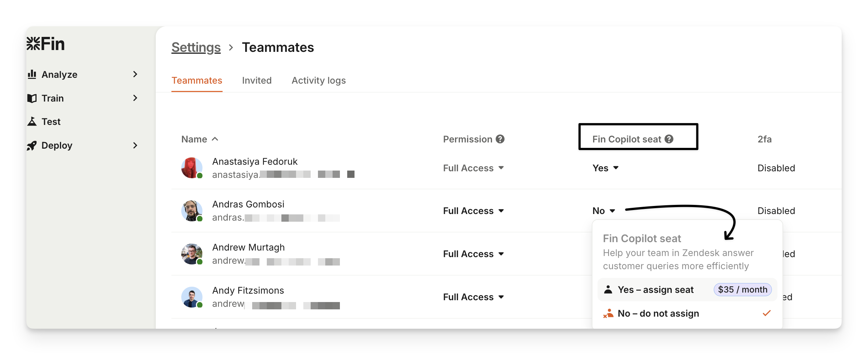Expand the Analyze sidebar chevron
Screen dimensions: 868x355
point(135,75)
